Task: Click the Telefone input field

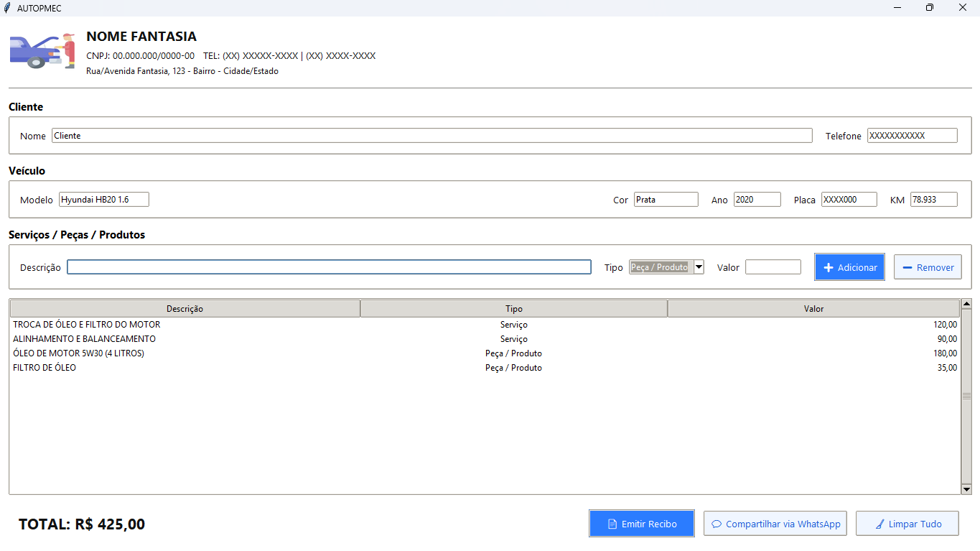Action: [912, 136]
